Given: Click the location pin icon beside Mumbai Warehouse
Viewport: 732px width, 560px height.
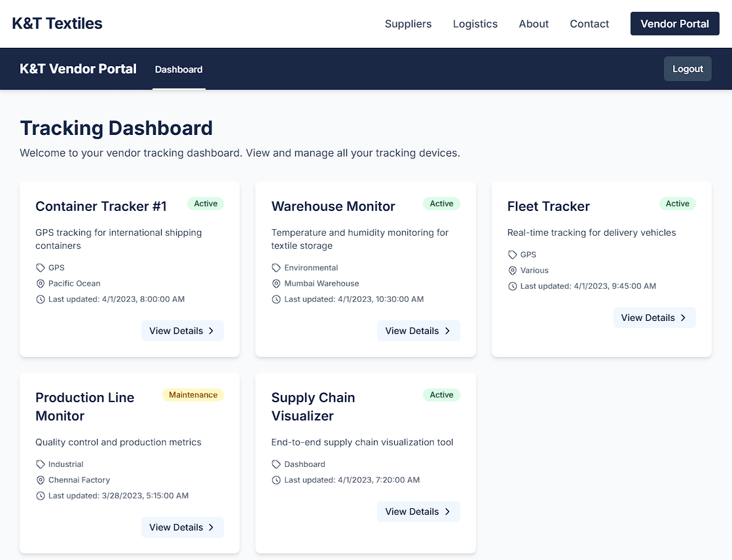Looking at the screenshot, I should pos(275,284).
